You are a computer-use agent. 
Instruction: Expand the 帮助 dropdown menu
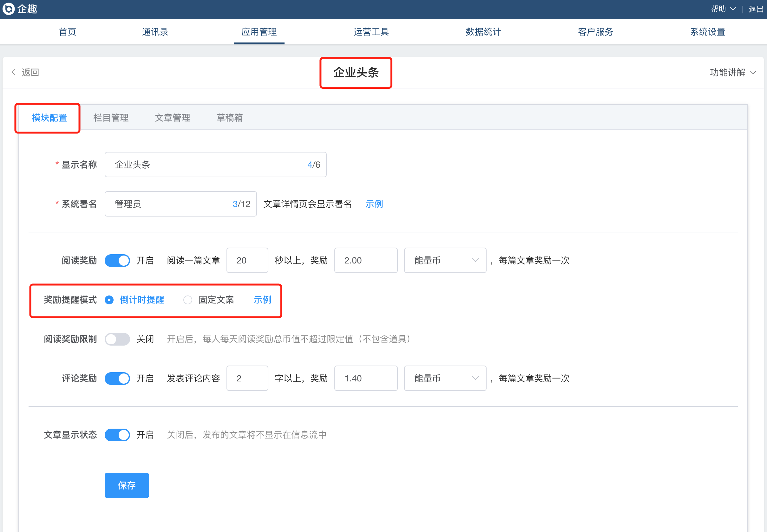point(723,9)
